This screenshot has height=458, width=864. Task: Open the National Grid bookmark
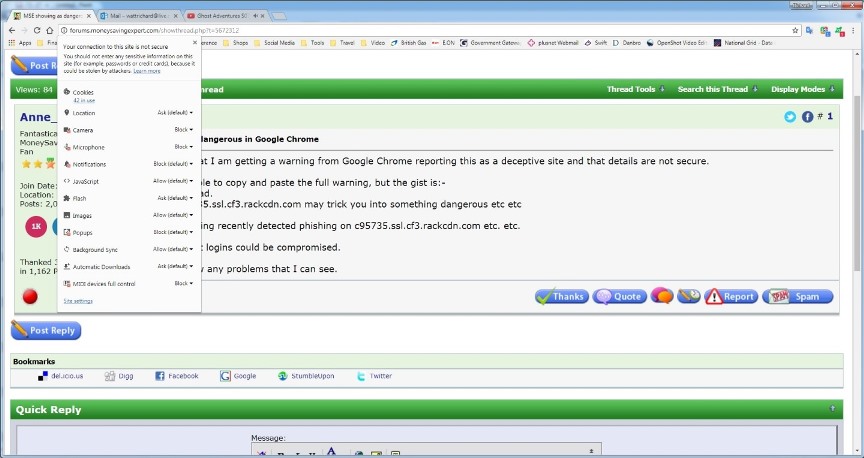[743, 42]
